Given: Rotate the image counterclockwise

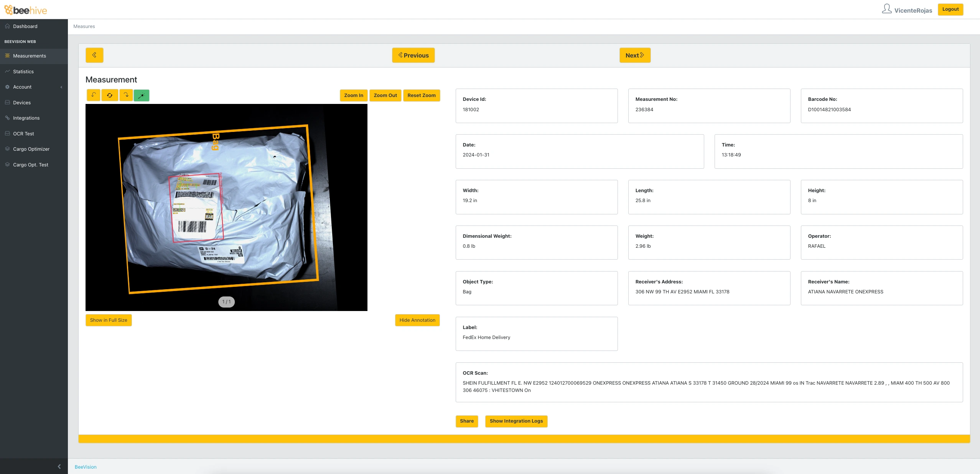Looking at the screenshot, I should pyautogui.click(x=93, y=95).
